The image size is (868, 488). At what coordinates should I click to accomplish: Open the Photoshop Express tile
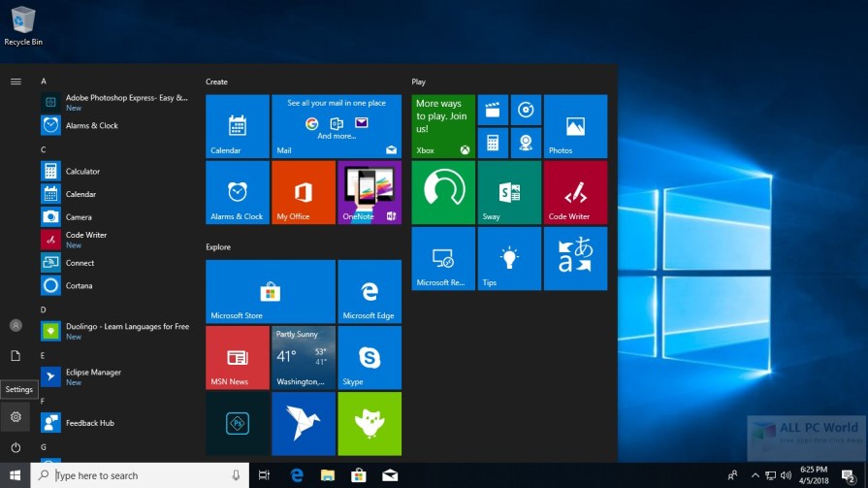[238, 424]
